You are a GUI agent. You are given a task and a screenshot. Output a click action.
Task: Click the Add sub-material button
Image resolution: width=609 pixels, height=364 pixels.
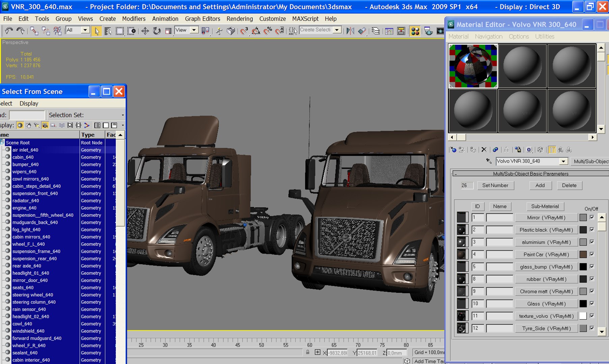(x=540, y=185)
